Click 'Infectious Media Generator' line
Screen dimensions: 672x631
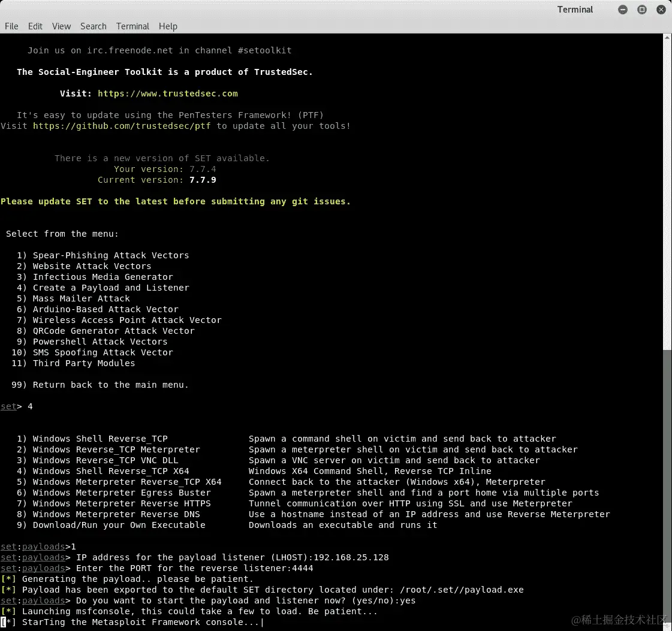95,277
